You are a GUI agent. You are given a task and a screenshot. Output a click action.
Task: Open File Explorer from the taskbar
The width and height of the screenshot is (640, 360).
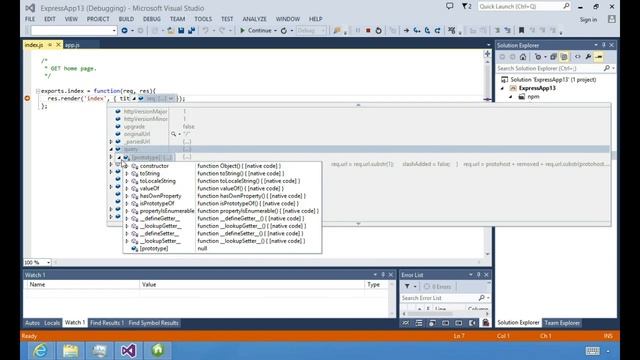[70, 351]
